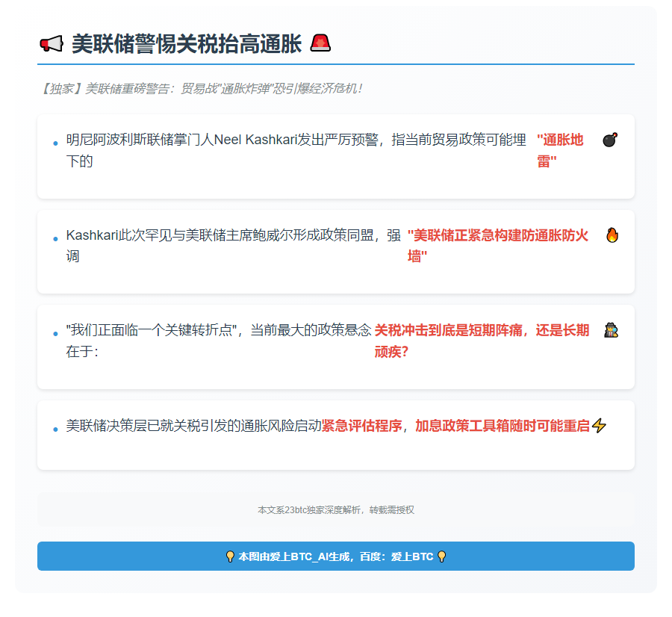Click the italic subtitle 【独家】美联储重磅警告
This screenshot has height=617, width=672.
pyautogui.click(x=201, y=89)
